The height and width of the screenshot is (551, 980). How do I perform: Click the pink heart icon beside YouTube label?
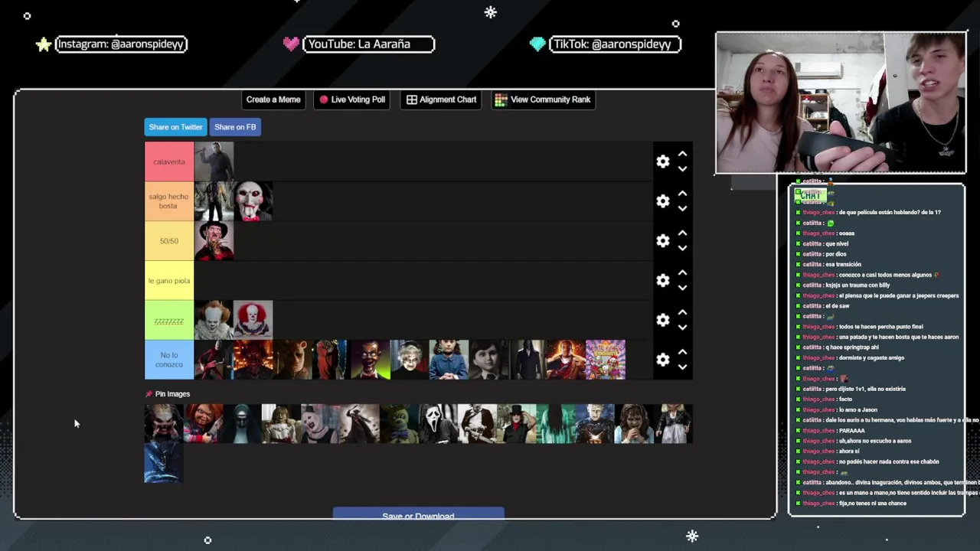(291, 44)
